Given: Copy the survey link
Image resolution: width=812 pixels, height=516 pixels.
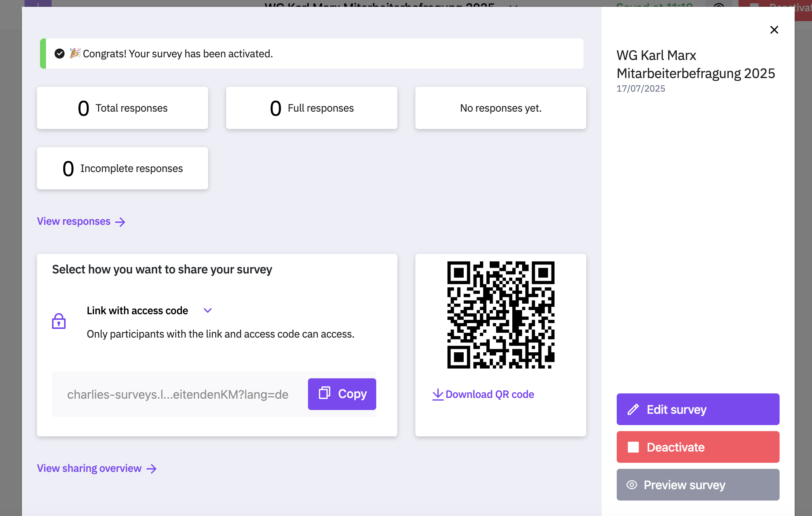Looking at the screenshot, I should [342, 394].
